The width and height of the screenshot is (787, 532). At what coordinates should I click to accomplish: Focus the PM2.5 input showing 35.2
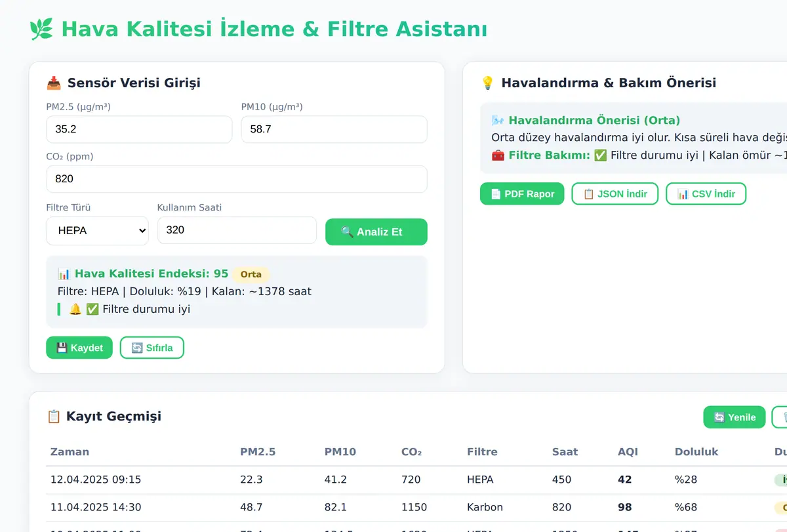tap(139, 129)
